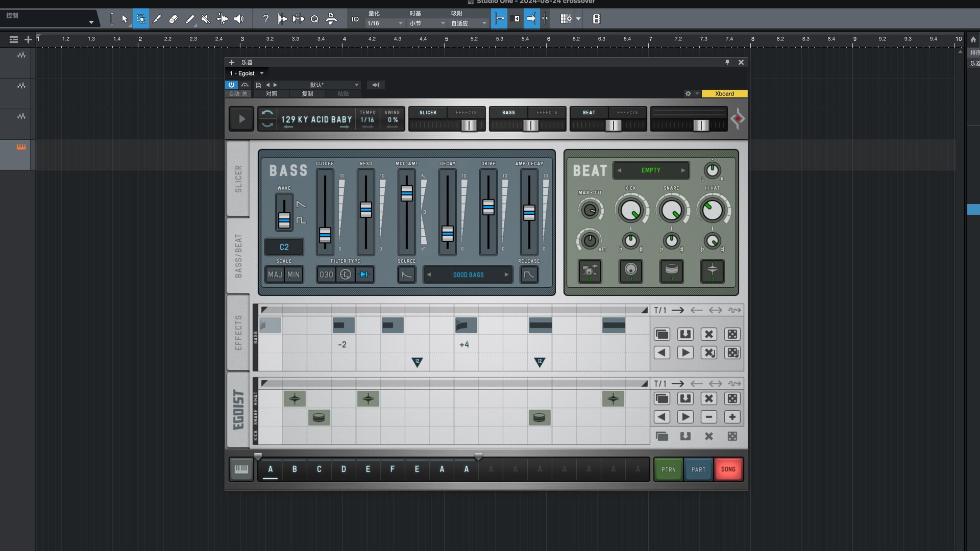Open the video player film icon
Viewport: 980px width, 551px height.
point(596,19)
